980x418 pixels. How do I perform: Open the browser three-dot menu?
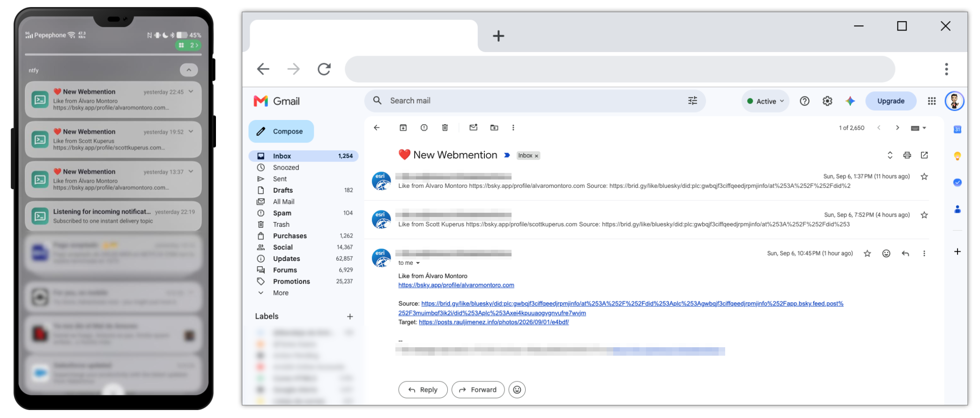(946, 69)
